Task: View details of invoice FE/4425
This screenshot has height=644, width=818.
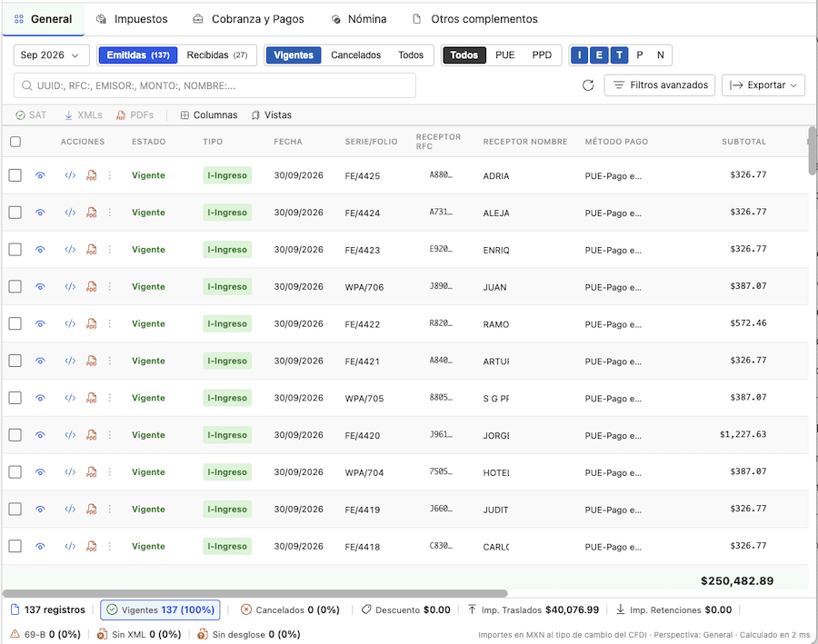Action: click(40, 175)
